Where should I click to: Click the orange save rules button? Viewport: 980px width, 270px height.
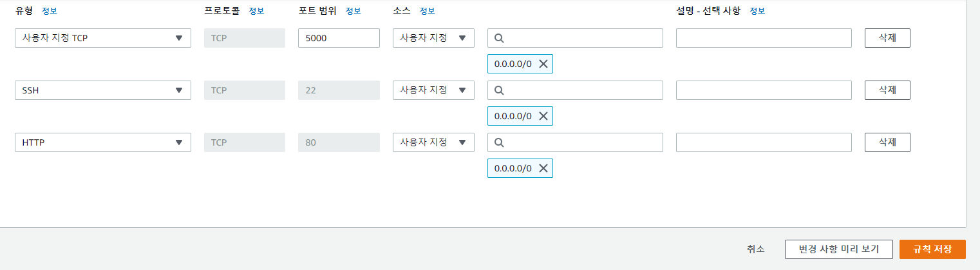tap(932, 249)
